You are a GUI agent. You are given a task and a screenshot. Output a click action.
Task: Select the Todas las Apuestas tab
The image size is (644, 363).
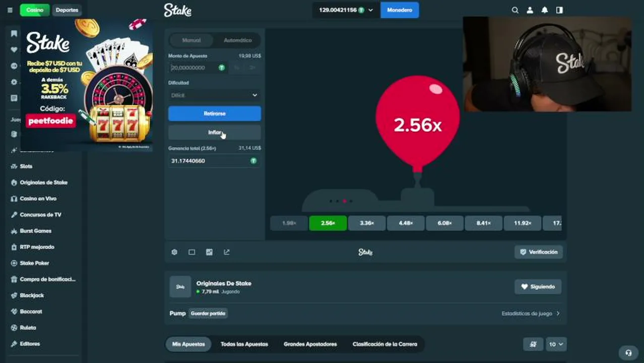[244, 344]
